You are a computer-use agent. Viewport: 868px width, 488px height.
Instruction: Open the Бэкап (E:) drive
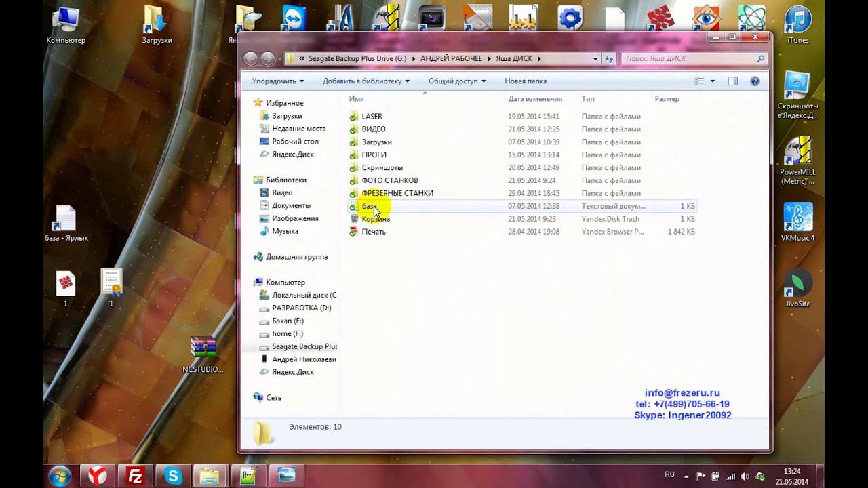[x=288, y=321]
